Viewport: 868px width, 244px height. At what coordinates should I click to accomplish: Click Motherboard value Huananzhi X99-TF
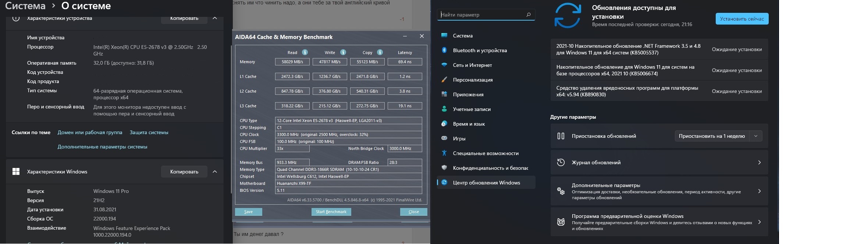tap(348, 183)
